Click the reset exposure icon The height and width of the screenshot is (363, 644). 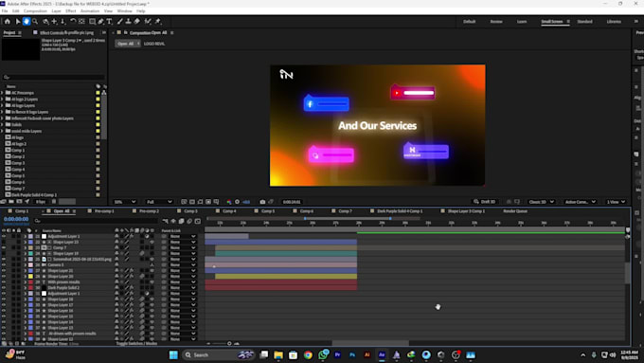click(237, 202)
